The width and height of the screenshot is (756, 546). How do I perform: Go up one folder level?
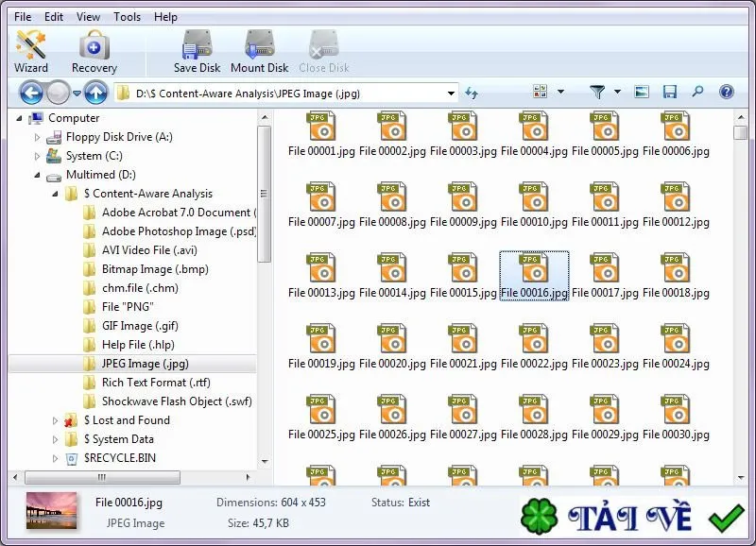pyautogui.click(x=95, y=93)
